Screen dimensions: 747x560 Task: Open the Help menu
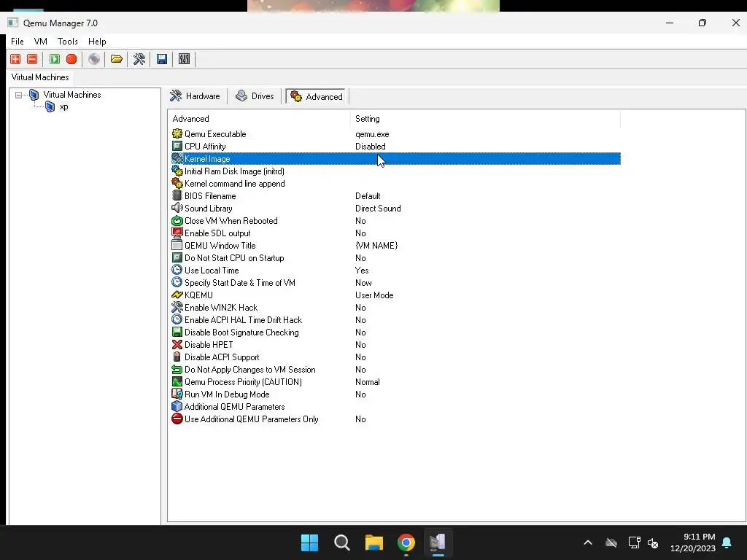[x=97, y=42]
